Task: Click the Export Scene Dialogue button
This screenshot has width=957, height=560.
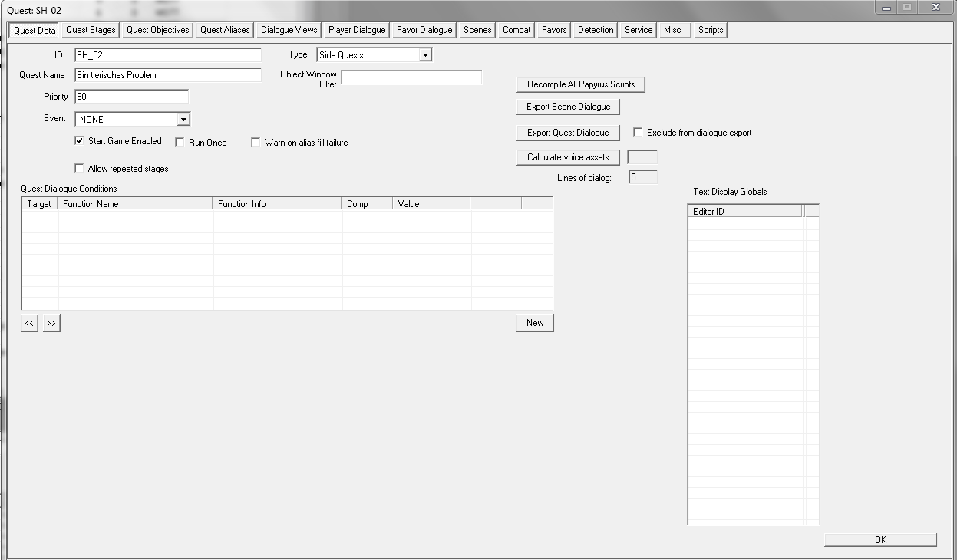Action: [x=568, y=107]
